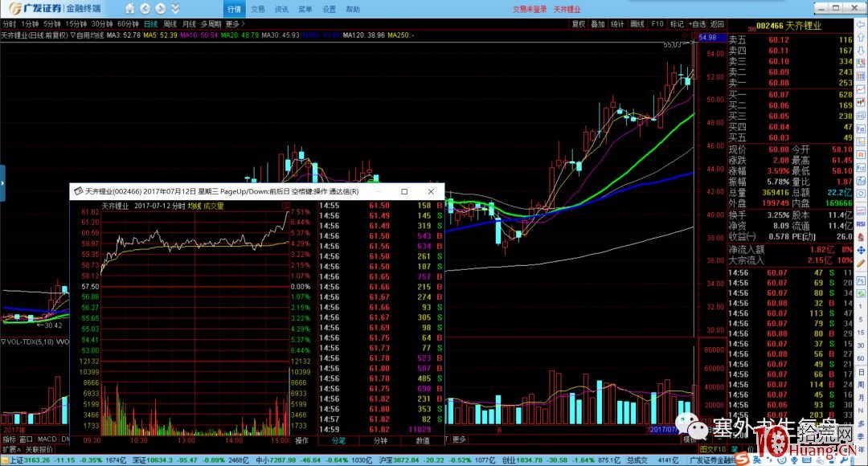This screenshot has height=466, width=868.
Task: Select the MACD indicator tab
Action: click(47, 439)
